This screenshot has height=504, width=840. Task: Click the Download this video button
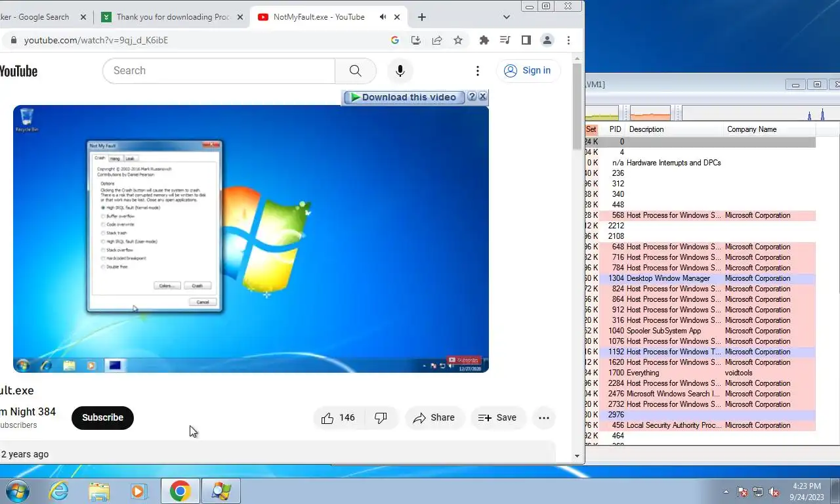[x=404, y=97]
